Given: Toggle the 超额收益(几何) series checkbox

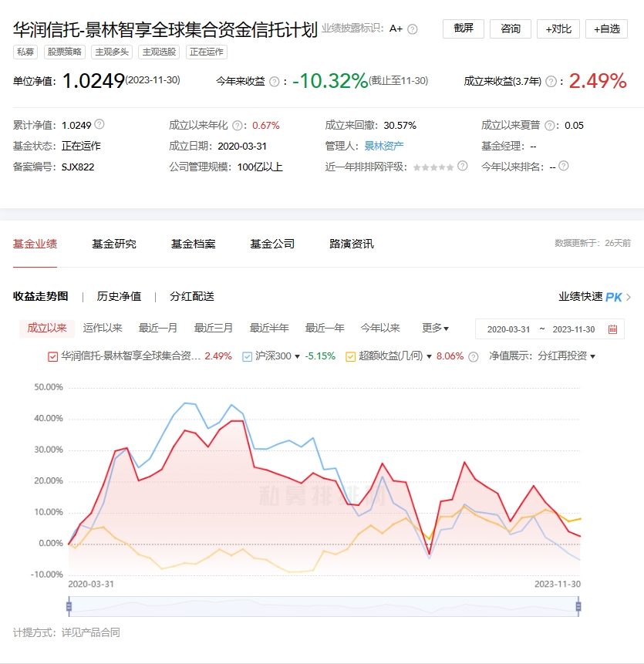Looking at the screenshot, I should pyautogui.click(x=350, y=356).
